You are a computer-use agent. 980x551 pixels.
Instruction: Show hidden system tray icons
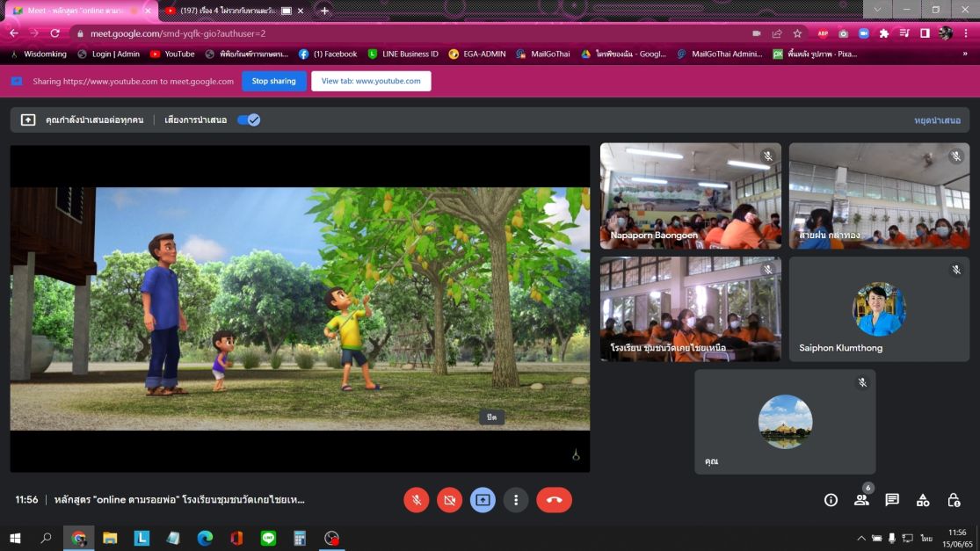861,538
